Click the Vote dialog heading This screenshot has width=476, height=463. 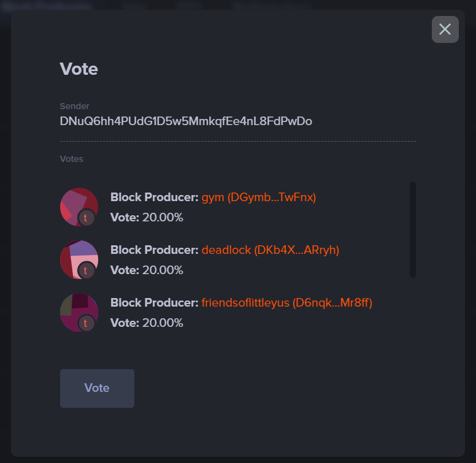pos(79,69)
